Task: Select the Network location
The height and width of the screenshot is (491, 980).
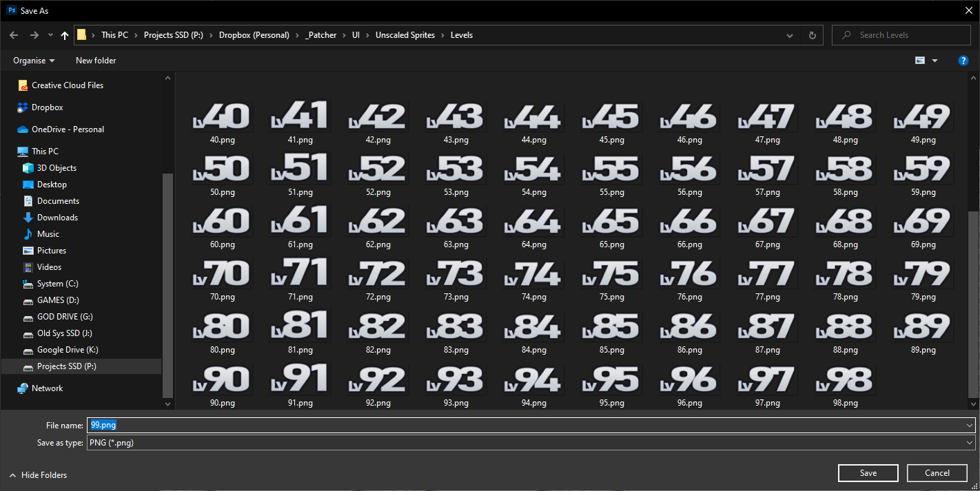Action: point(47,388)
